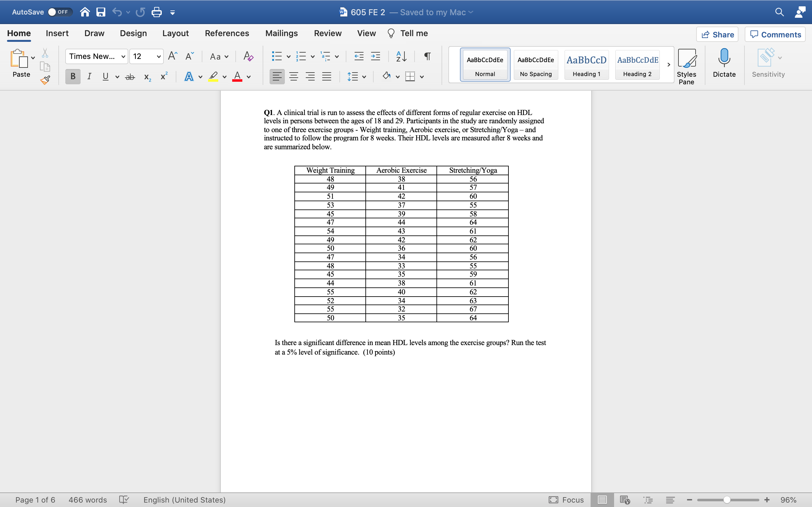
Task: Click the Show paragraph marks icon
Action: coord(427,56)
